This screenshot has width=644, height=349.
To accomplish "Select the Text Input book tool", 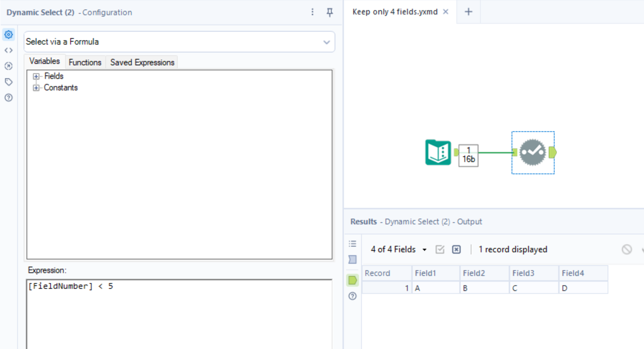I will point(438,152).
